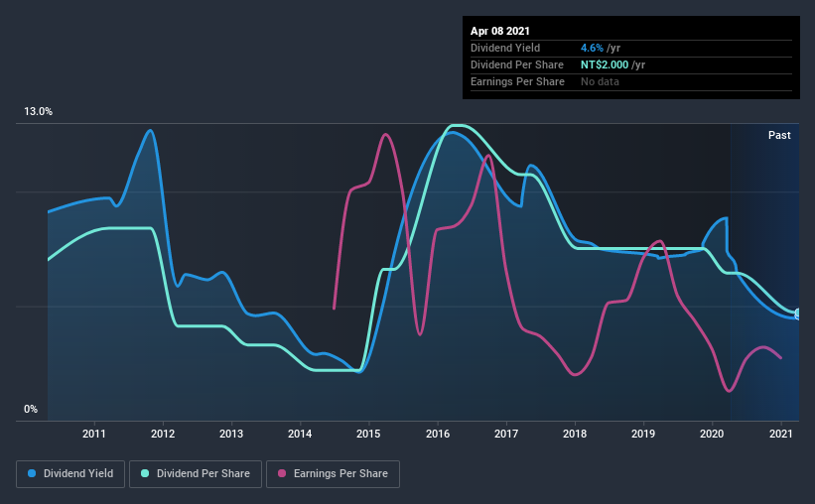Image resolution: width=815 pixels, height=504 pixels.
Task: Select the 2012 label on the x-axis
Action: coord(163,434)
